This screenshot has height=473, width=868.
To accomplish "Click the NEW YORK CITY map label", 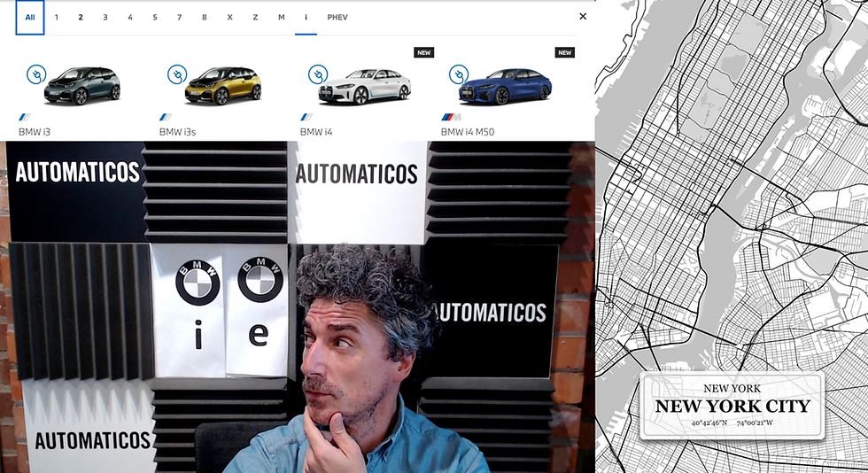I will (x=732, y=406).
